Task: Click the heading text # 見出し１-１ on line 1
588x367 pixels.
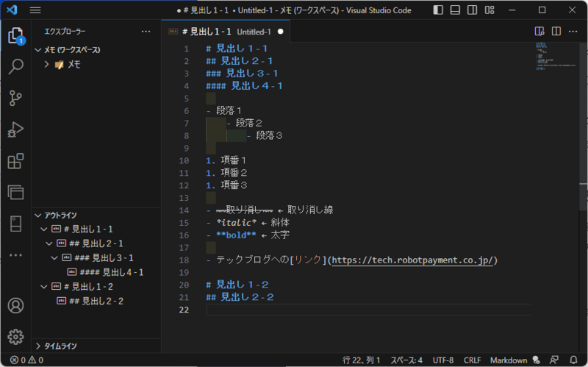Action: pos(237,49)
